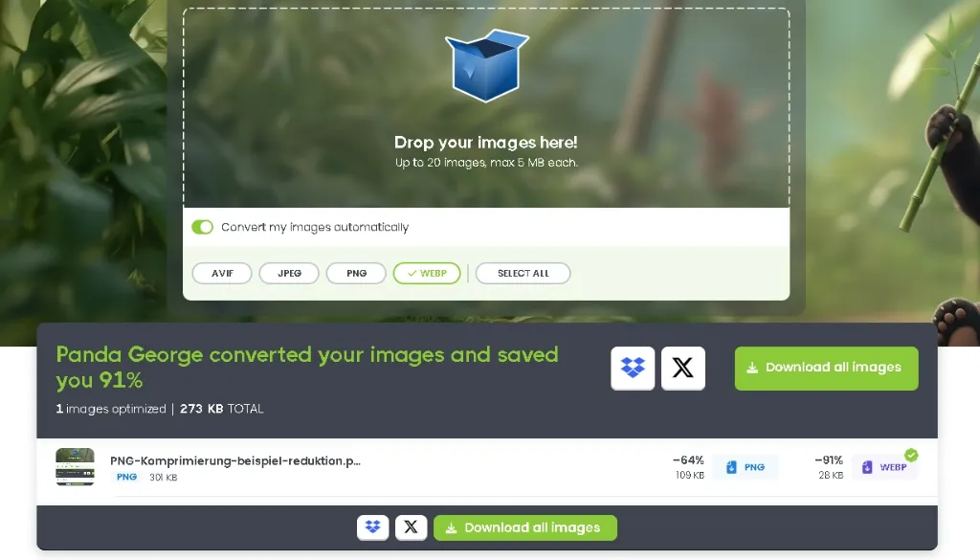Open images from Dropbox
This screenshot has width=980, height=560.
click(x=632, y=368)
